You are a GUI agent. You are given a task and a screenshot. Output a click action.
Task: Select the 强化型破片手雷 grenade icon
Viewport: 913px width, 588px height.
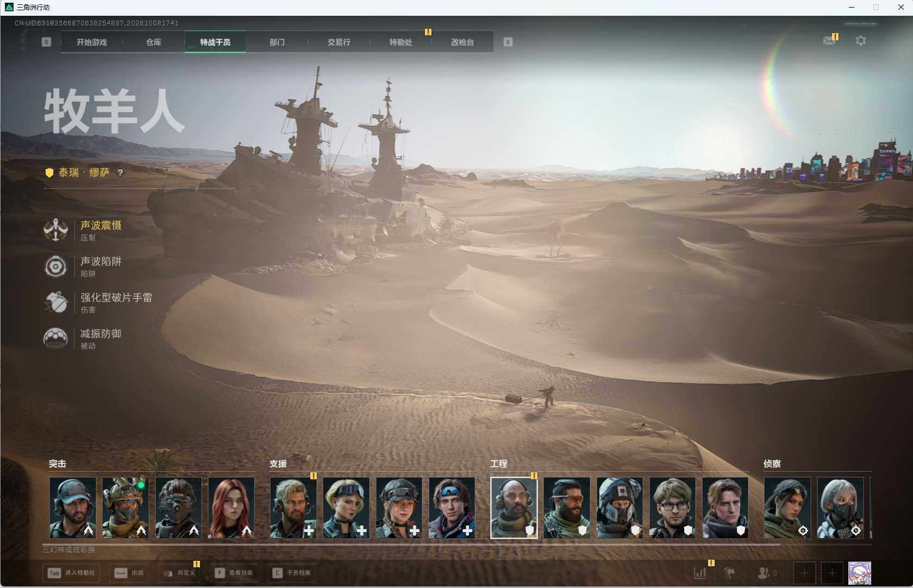coord(55,302)
